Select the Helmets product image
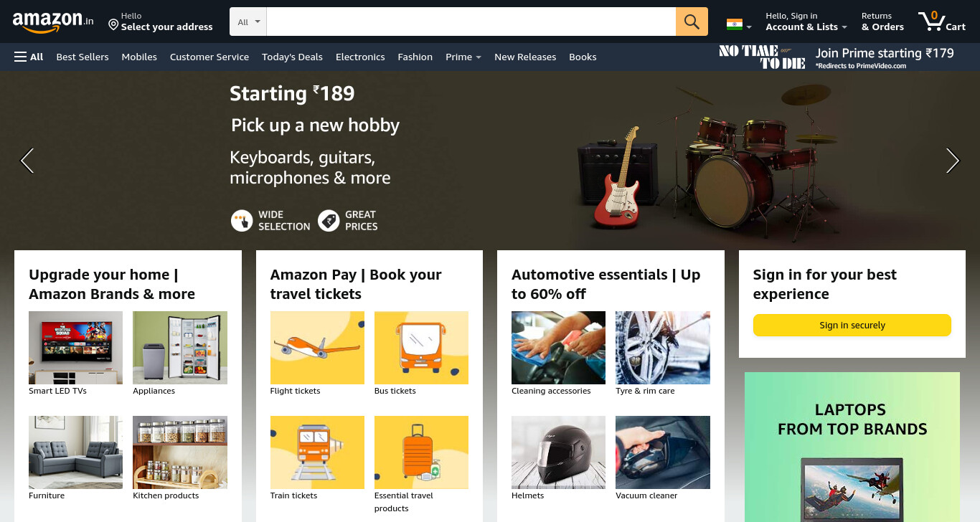 558,452
